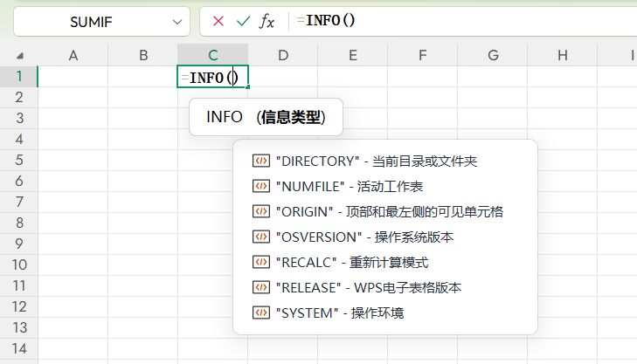Confirm formula with the green checkmark
Viewport: 637px width, 364px height.
coord(243,21)
